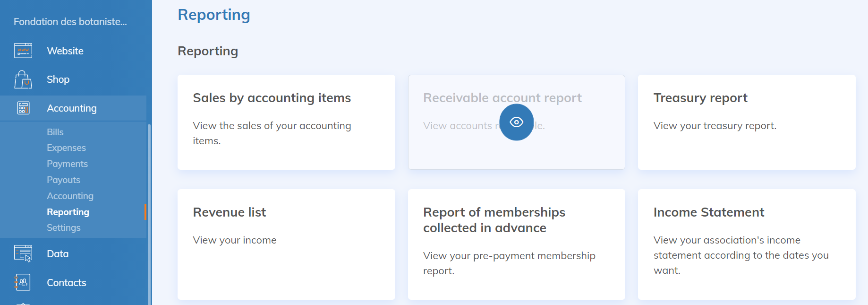The height and width of the screenshot is (305, 868).
Task: Open the Accounting sub-item below Payouts
Action: click(70, 196)
